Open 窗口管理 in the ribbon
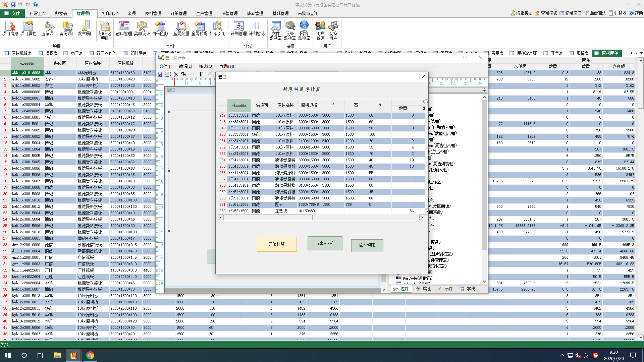Screen dimensions: 644x362 click(124, 28)
